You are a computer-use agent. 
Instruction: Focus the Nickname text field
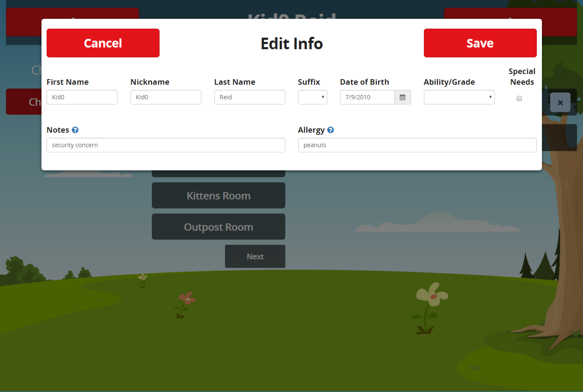click(x=166, y=97)
